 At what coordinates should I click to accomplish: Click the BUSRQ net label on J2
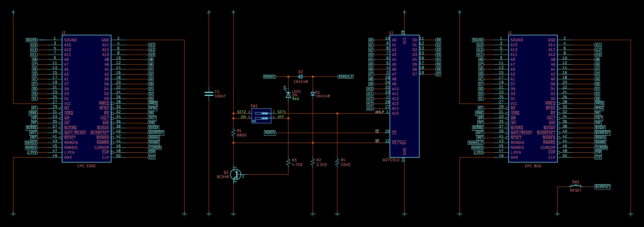pos(32,128)
